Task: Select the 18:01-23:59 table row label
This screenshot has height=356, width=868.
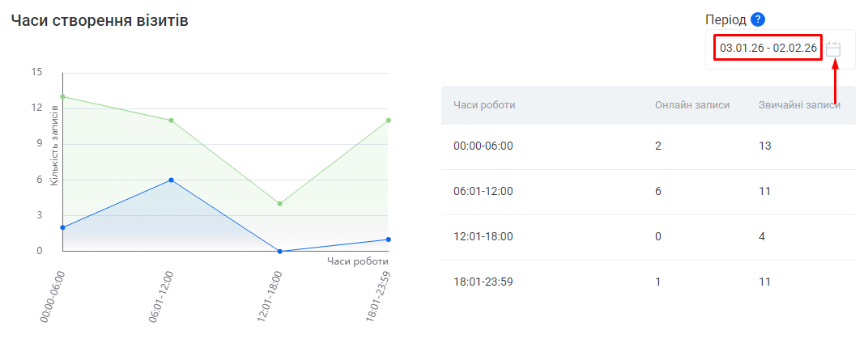Action: coord(484,282)
